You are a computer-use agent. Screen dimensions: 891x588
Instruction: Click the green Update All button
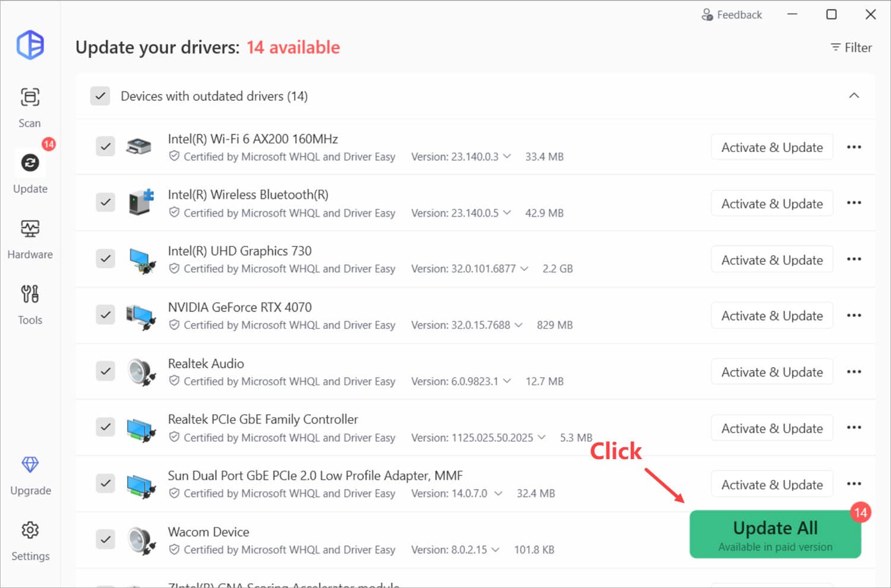(x=775, y=534)
